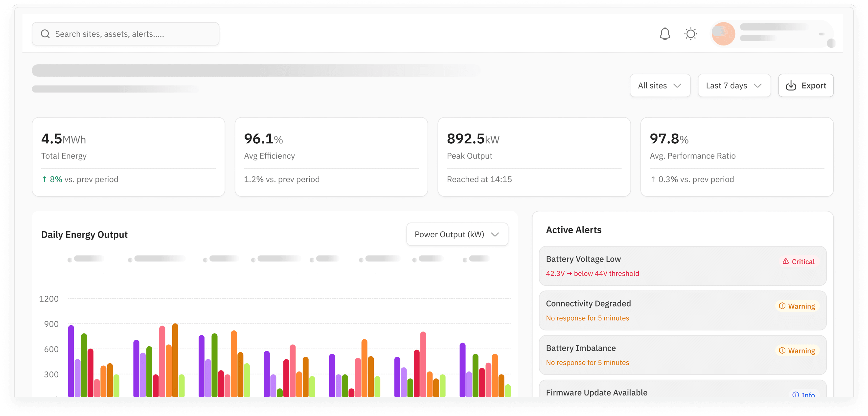Select the Avg. Performance Ratio card

[x=737, y=157]
